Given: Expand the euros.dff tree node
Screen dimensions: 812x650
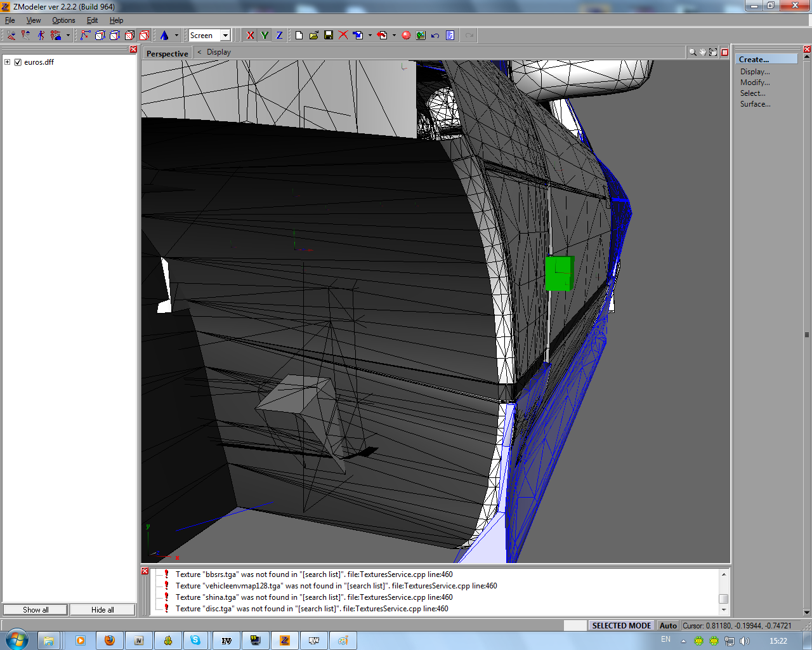Looking at the screenshot, I should 7,62.
